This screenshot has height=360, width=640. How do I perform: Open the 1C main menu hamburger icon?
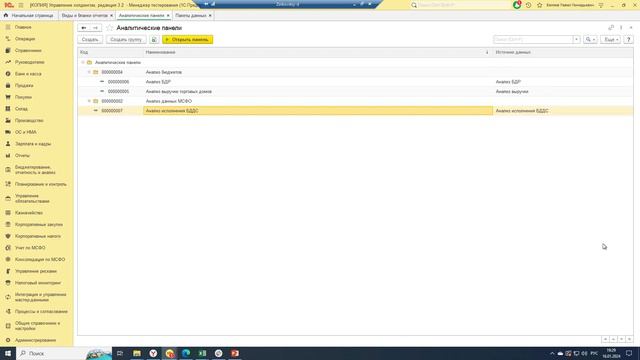(21, 5)
